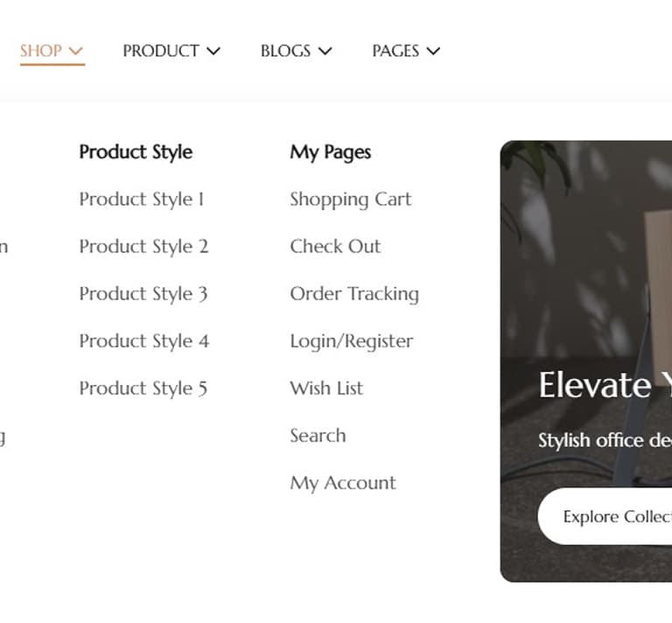672x623 pixels.
Task: Choose Product Style 3
Action: (x=143, y=294)
